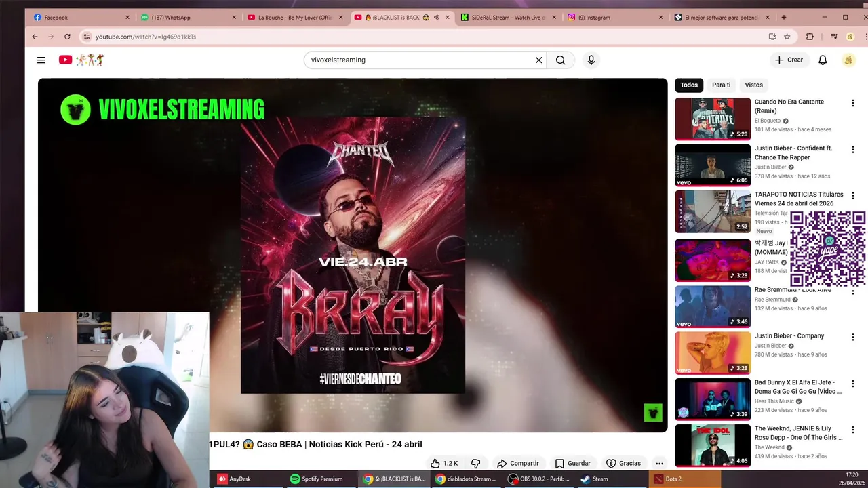Open the media control icon in Chrome toolbar
The height and width of the screenshot is (488, 868).
[834, 37]
